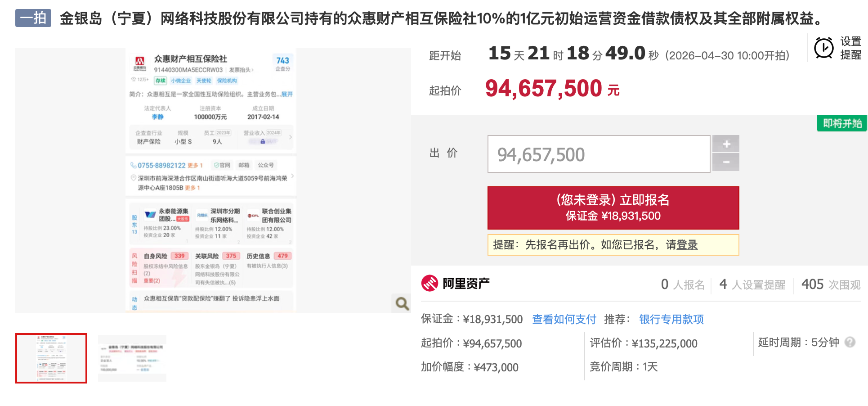Click the 阿里资产 name text

pyautogui.click(x=466, y=284)
